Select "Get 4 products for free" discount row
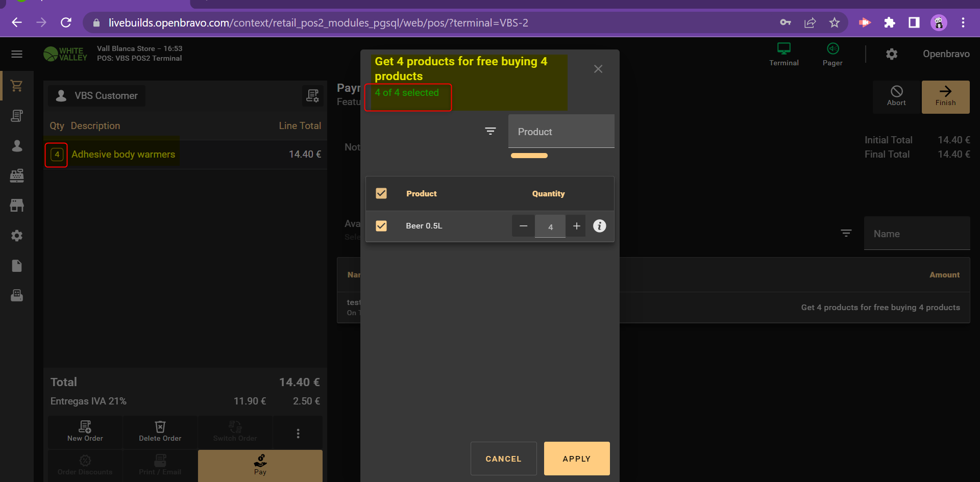This screenshot has width=980, height=482. [x=653, y=308]
